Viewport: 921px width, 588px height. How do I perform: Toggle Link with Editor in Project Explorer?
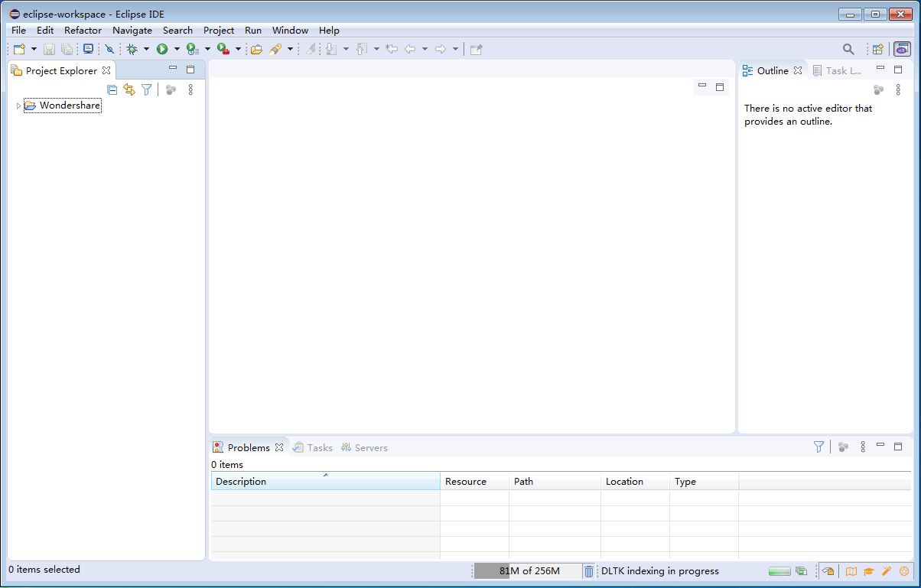coord(129,89)
